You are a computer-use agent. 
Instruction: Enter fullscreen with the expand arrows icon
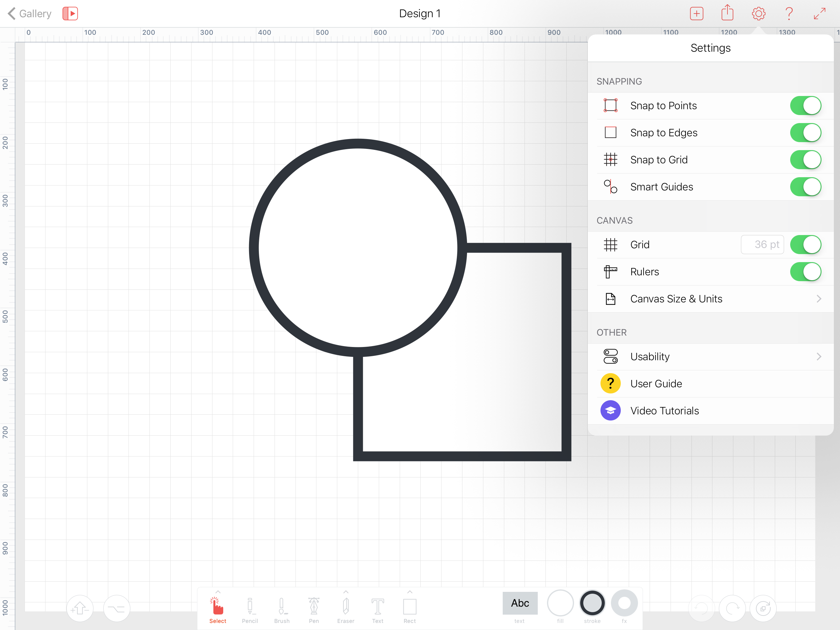click(x=819, y=14)
